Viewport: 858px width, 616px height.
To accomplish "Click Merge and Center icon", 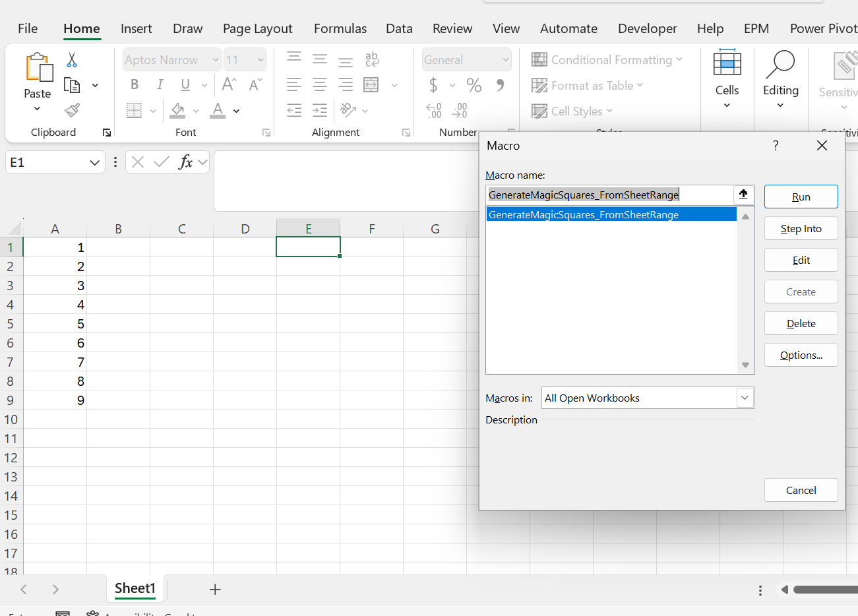I will pyautogui.click(x=372, y=84).
